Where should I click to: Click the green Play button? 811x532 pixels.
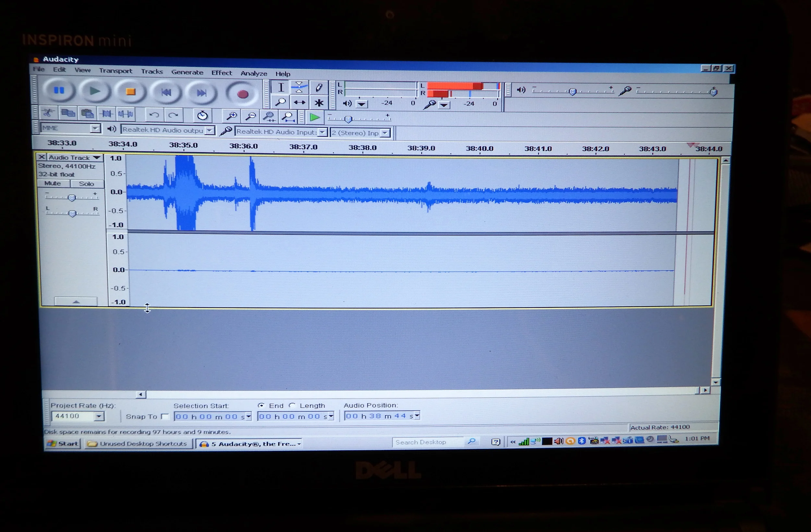(x=94, y=91)
